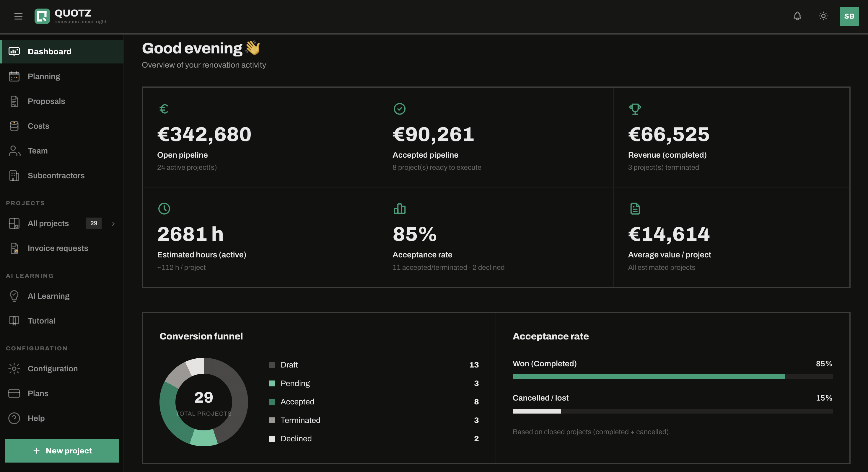Screen dimensions: 868x472
Task: Click the trophy icon on Revenue card
Action: 635,109
